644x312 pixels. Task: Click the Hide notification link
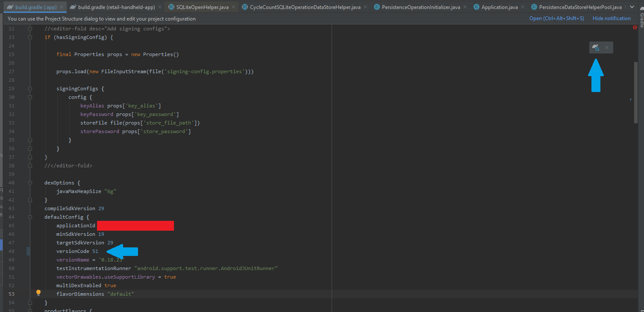611,18
